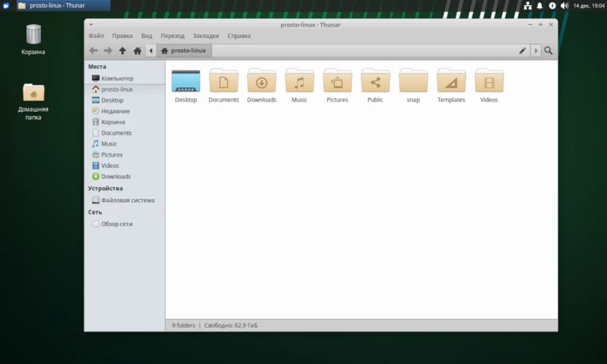
Task: Open Pictures in the sidebar
Action: (x=124, y=155)
